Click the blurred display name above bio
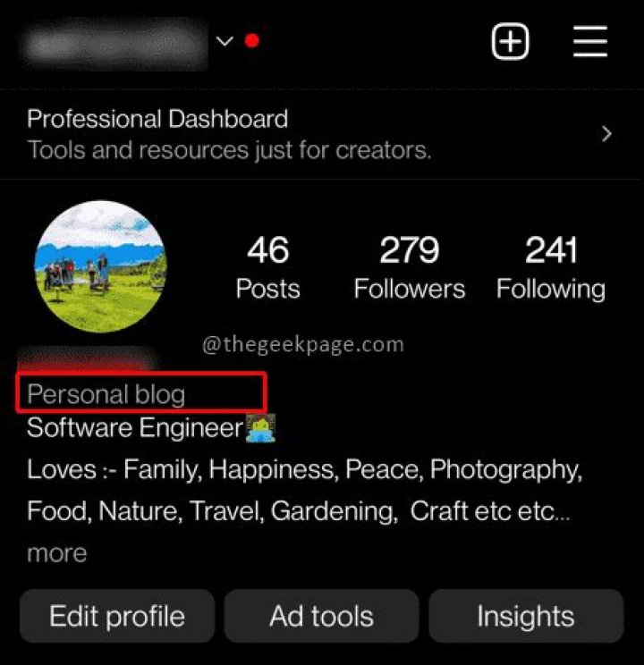This screenshot has height=665, width=644. (88, 358)
